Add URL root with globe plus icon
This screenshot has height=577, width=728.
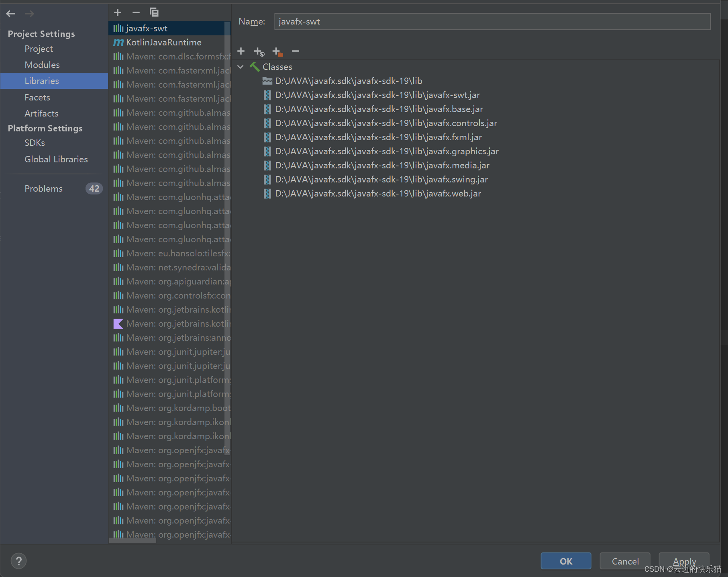(x=259, y=51)
